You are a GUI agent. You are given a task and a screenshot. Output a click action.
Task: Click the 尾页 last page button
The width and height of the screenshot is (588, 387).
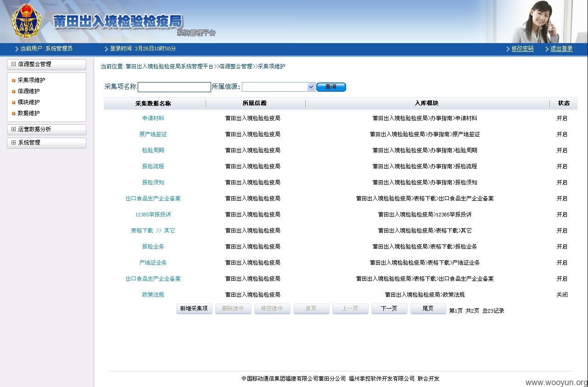point(428,309)
